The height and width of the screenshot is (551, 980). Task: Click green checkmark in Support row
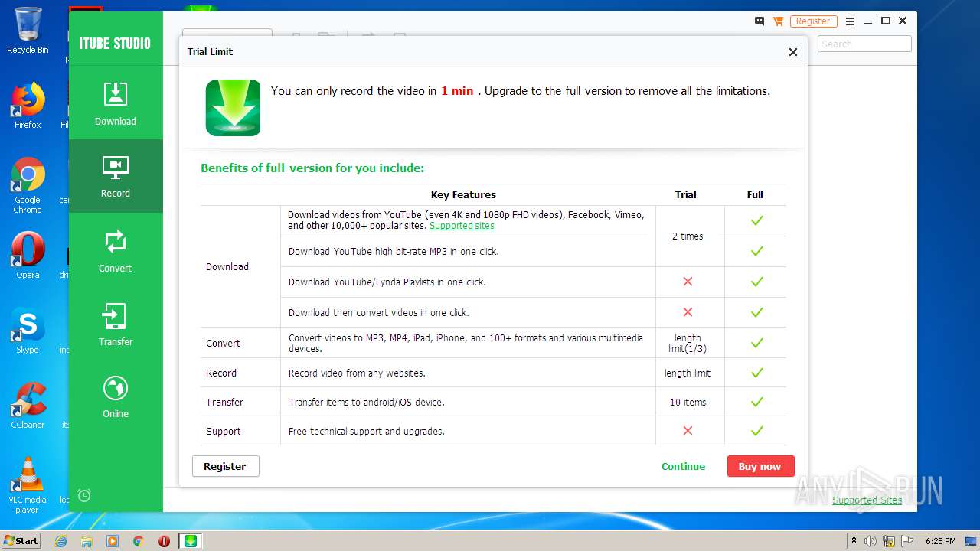point(756,431)
